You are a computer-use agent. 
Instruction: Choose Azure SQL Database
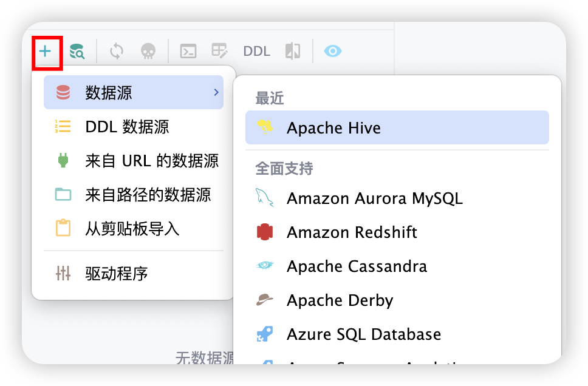[397, 334]
